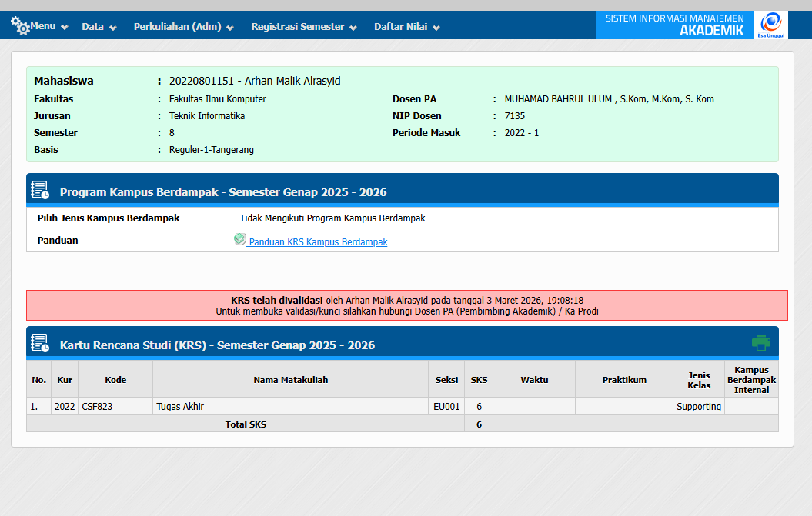The image size is (812, 516).
Task: Print the KRS using the printer icon
Action: click(760, 343)
